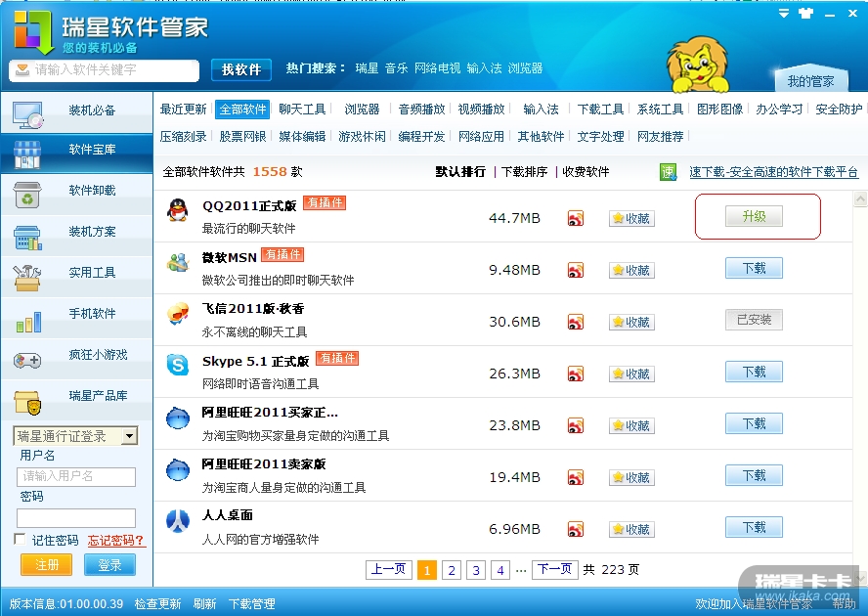Download 微软MSN with 下载 button
This screenshot has height=616, width=868.
coord(754,268)
